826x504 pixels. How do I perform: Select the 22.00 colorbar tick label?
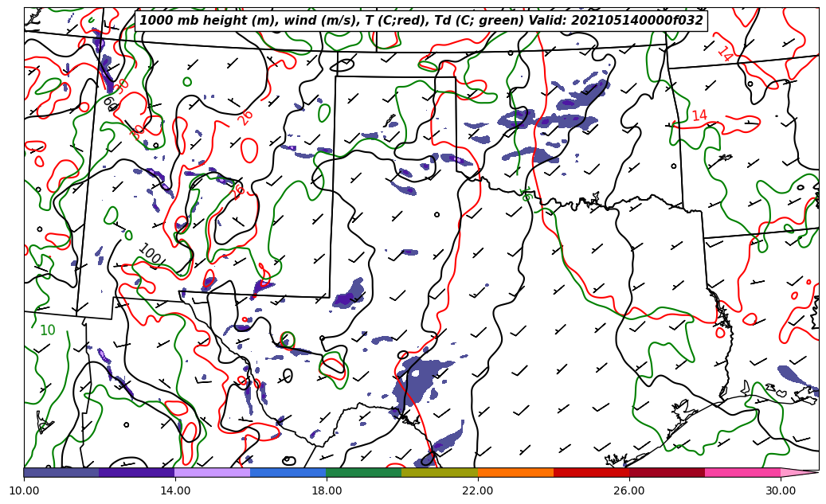pyautogui.click(x=478, y=490)
